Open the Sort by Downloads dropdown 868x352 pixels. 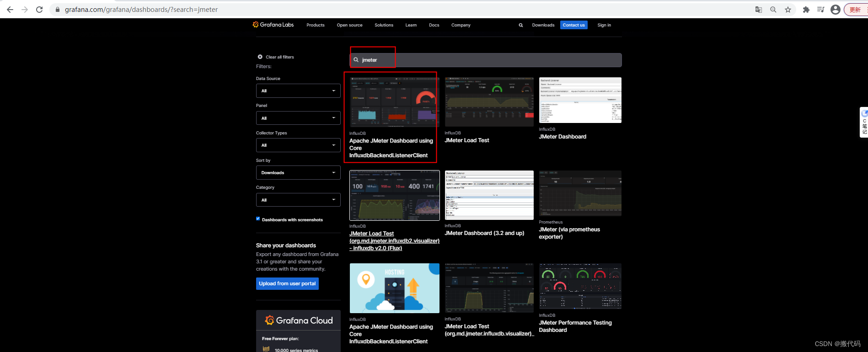click(x=298, y=173)
